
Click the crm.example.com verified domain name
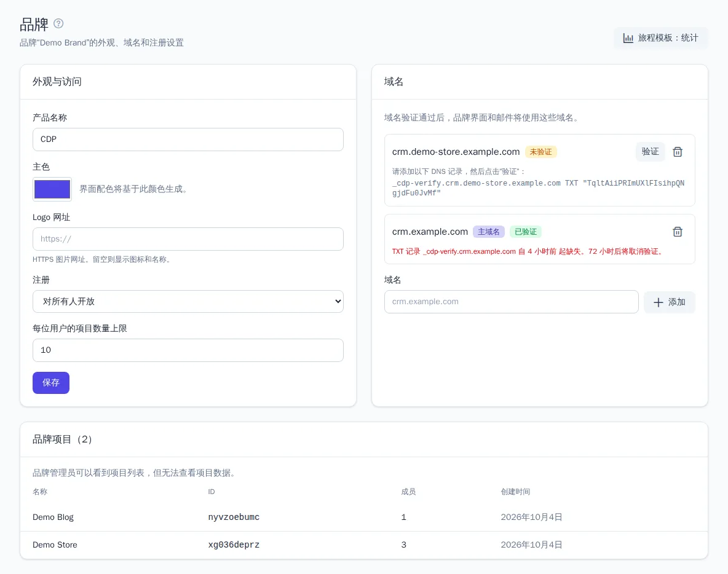(430, 232)
